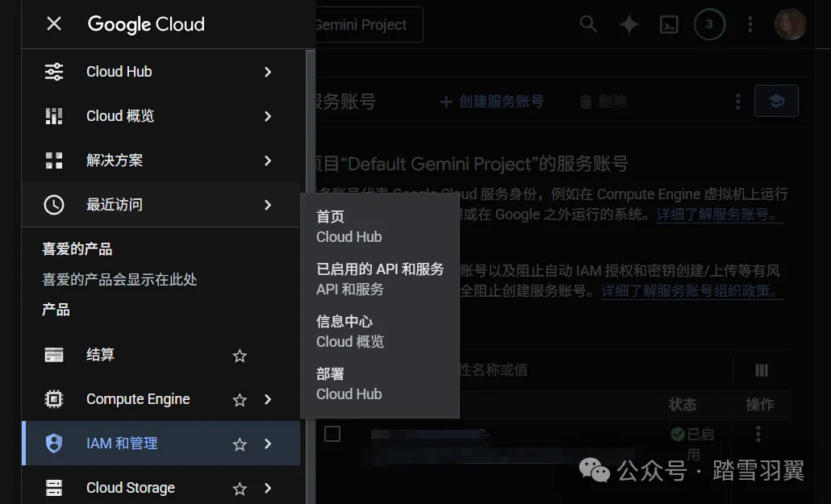
Task: Open 最近访问 menu entry
Action: [x=161, y=205]
